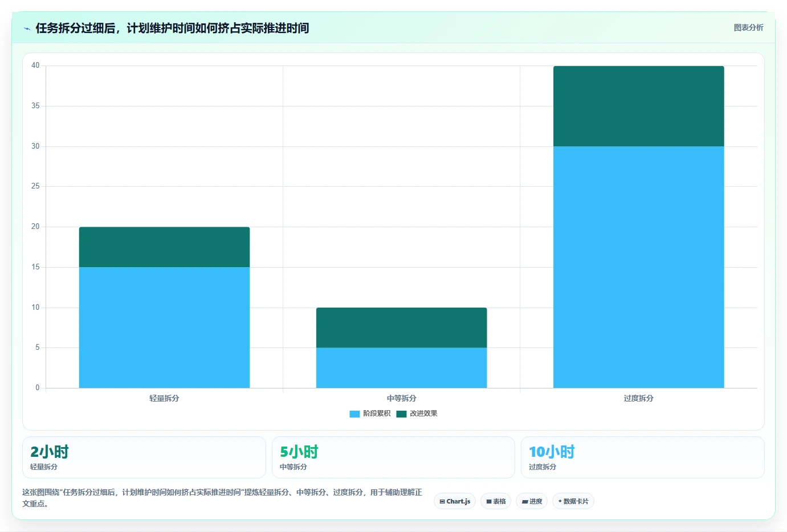Click the green segment of 过度拆分 bar

(x=638, y=106)
